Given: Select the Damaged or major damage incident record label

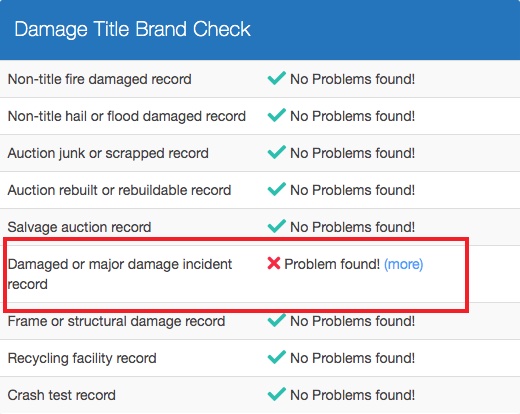Looking at the screenshot, I should (x=120, y=274).
